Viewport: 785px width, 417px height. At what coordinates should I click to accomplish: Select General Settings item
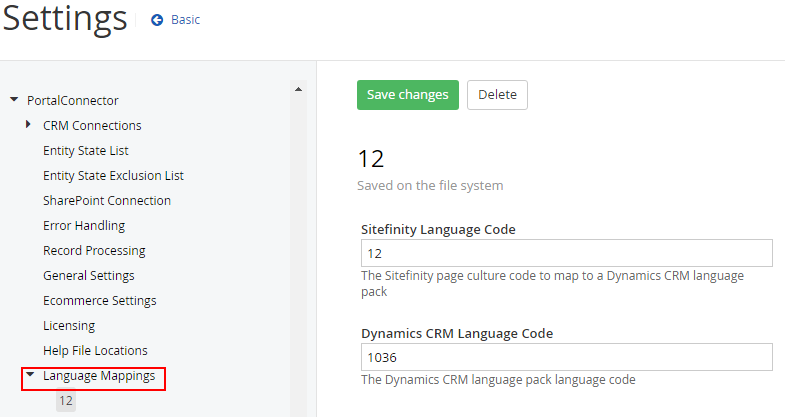(89, 276)
